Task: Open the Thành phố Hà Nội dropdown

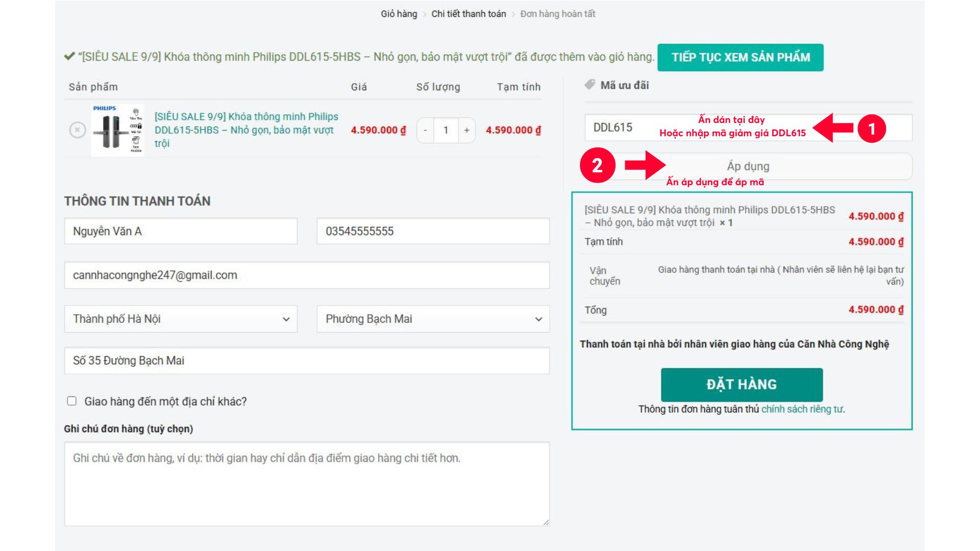Action: (181, 319)
